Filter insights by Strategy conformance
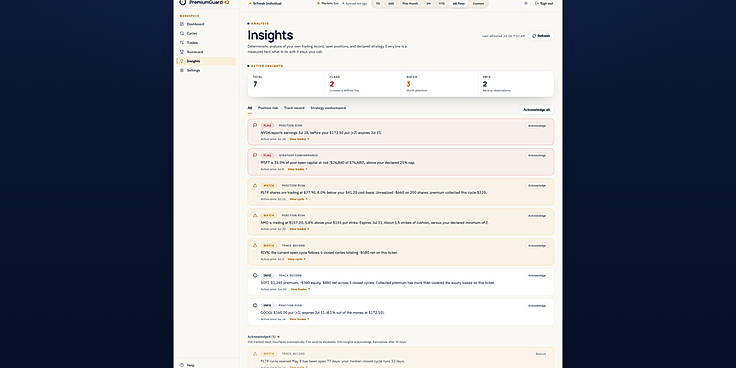Image resolution: width=736 pixels, height=368 pixels. tap(328, 108)
